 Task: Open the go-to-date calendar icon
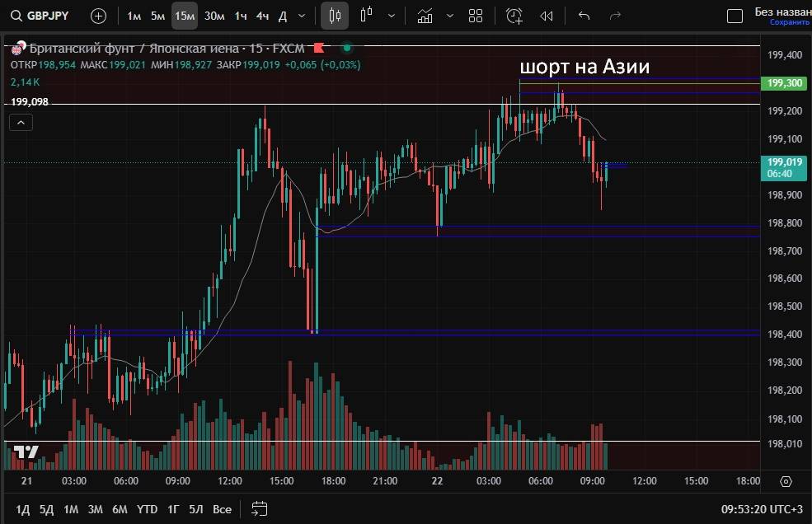[x=260, y=508]
